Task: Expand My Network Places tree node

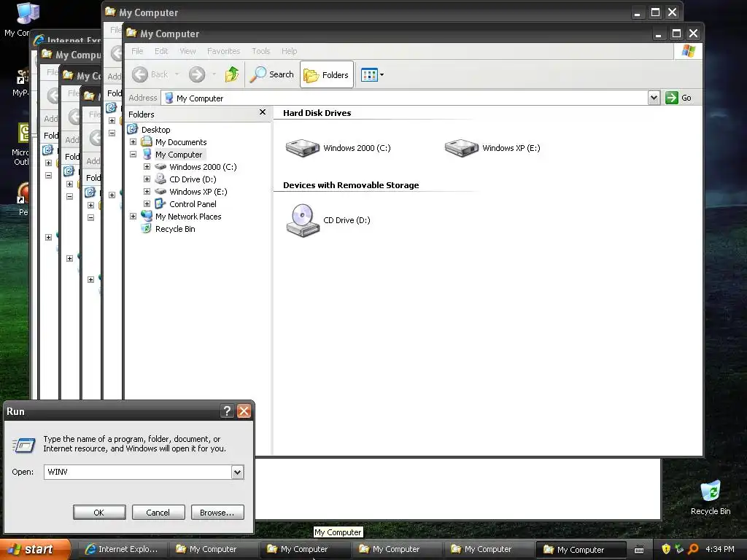Action: pos(133,216)
